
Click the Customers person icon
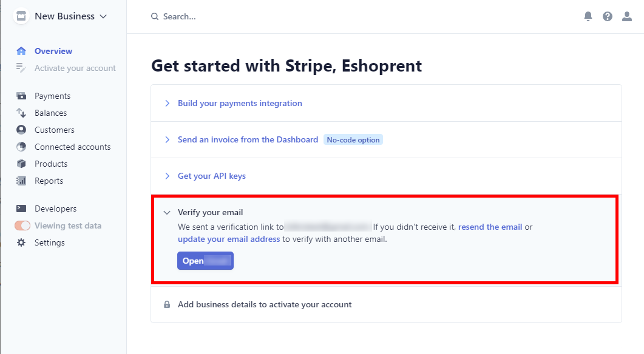21,130
